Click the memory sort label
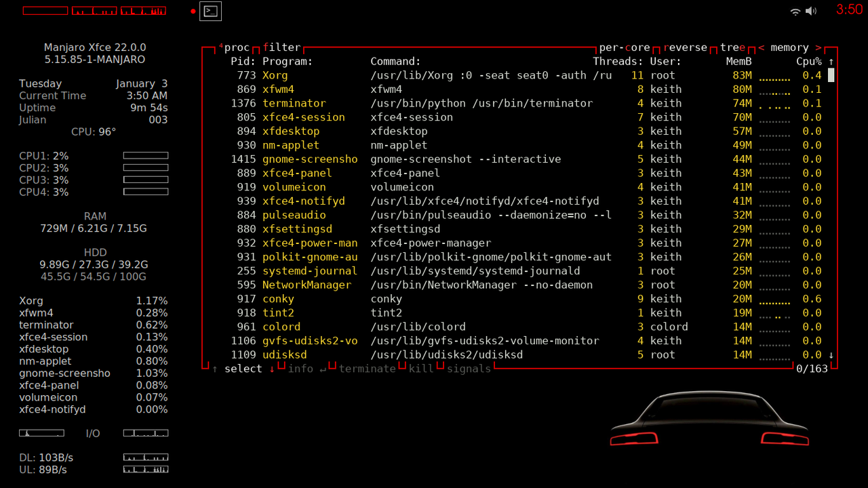 click(790, 47)
